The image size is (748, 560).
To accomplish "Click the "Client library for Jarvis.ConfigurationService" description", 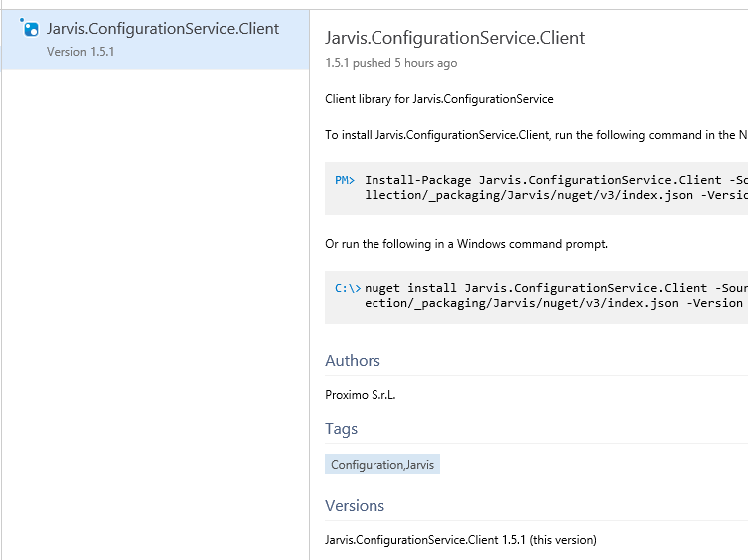I will (438, 99).
